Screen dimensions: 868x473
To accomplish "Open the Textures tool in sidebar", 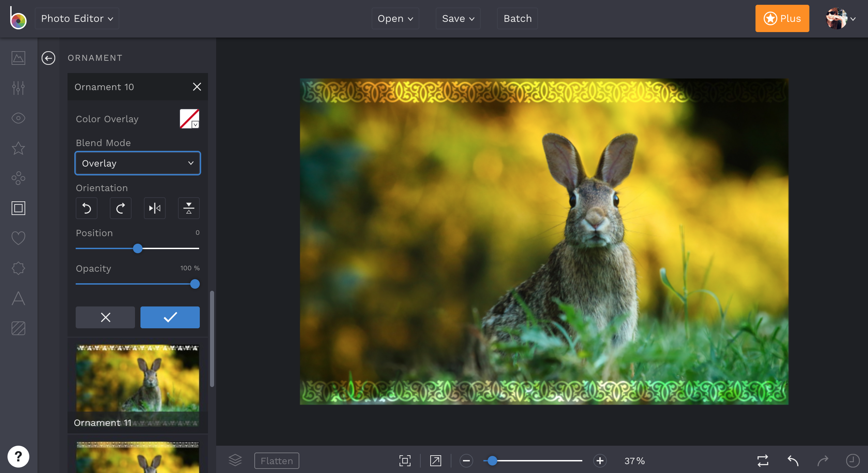I will tap(18, 328).
